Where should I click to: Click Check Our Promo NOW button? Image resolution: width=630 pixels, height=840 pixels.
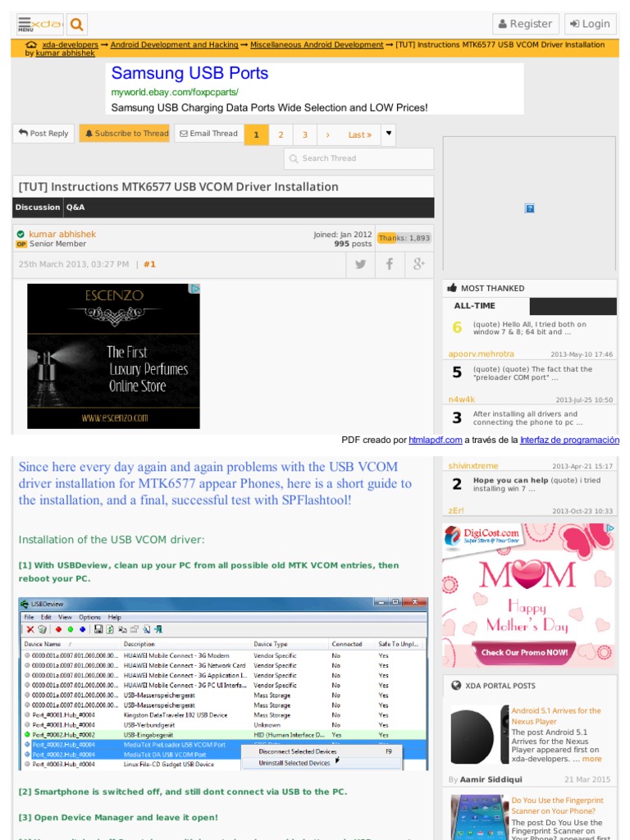(x=524, y=652)
